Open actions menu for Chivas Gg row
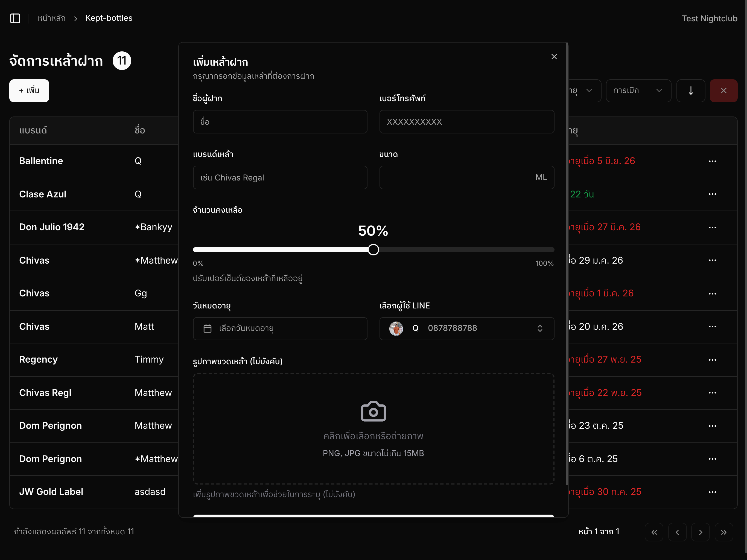Viewport: 747px width, 560px height. click(x=712, y=293)
